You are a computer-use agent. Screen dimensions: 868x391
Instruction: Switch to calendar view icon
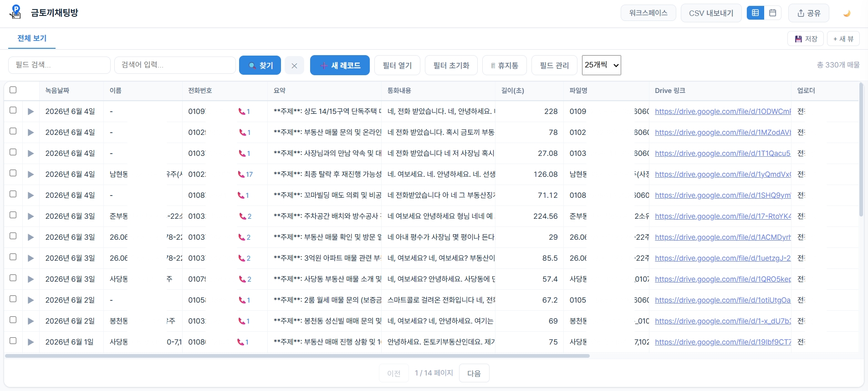click(x=772, y=13)
